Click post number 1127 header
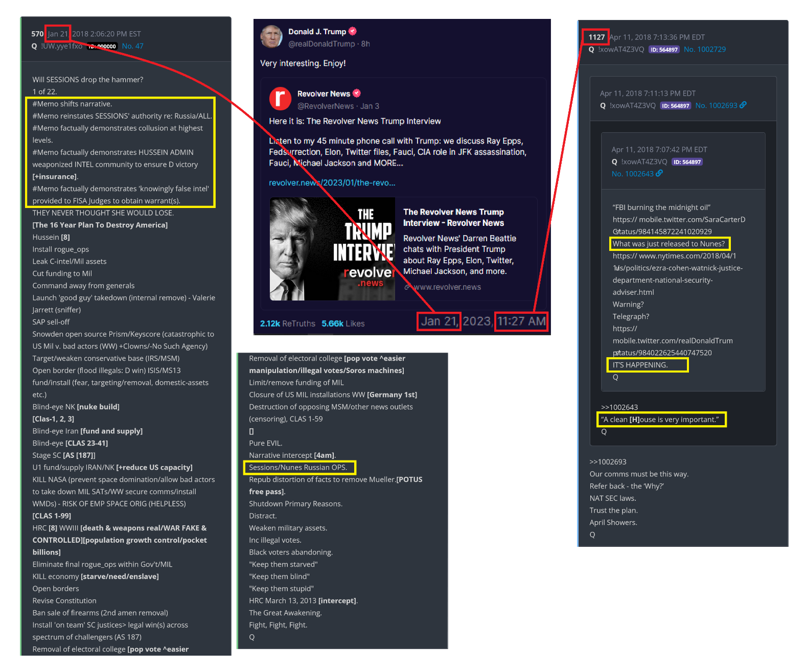This screenshot has width=806, height=672. pyautogui.click(x=596, y=37)
